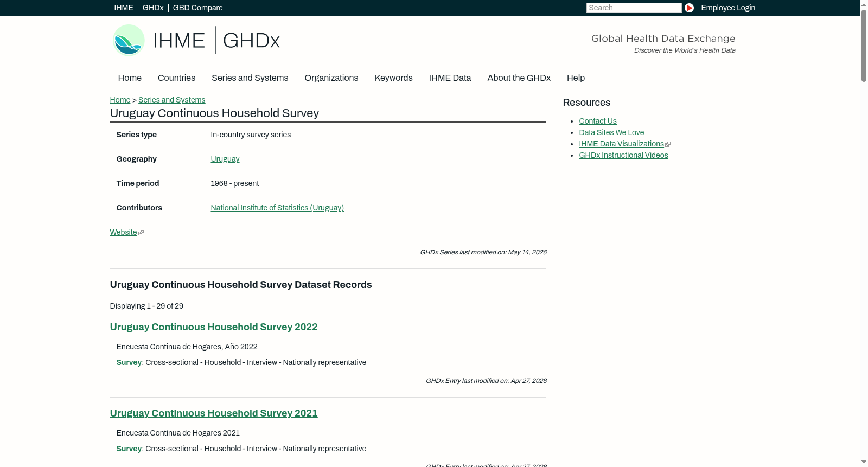Viewport: 868px width, 467px height.
Task: Submit search with the red arrow button
Action: point(689,8)
